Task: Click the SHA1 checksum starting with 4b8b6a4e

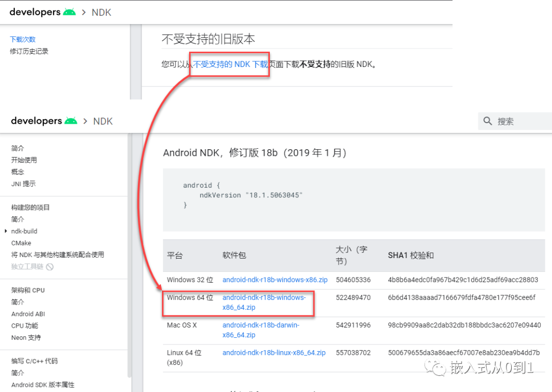Action: pyautogui.click(x=463, y=280)
